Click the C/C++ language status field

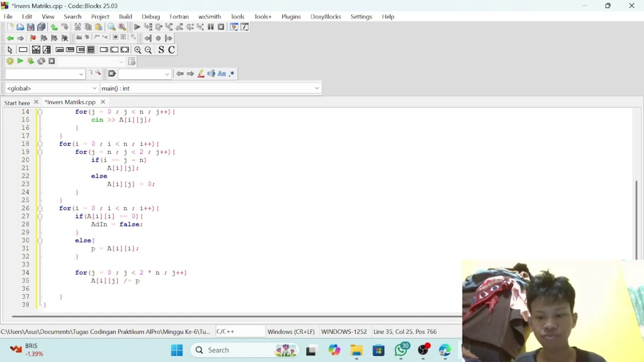239,332
